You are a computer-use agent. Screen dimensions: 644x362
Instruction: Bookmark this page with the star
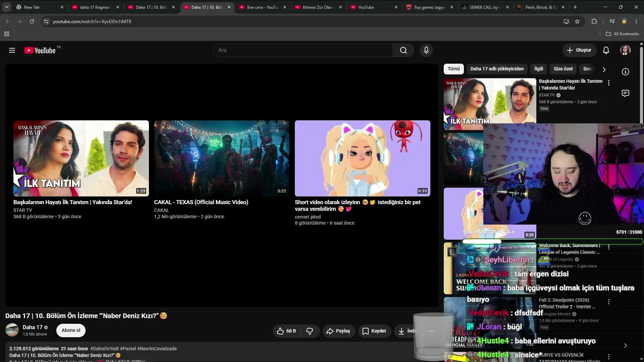click(577, 22)
